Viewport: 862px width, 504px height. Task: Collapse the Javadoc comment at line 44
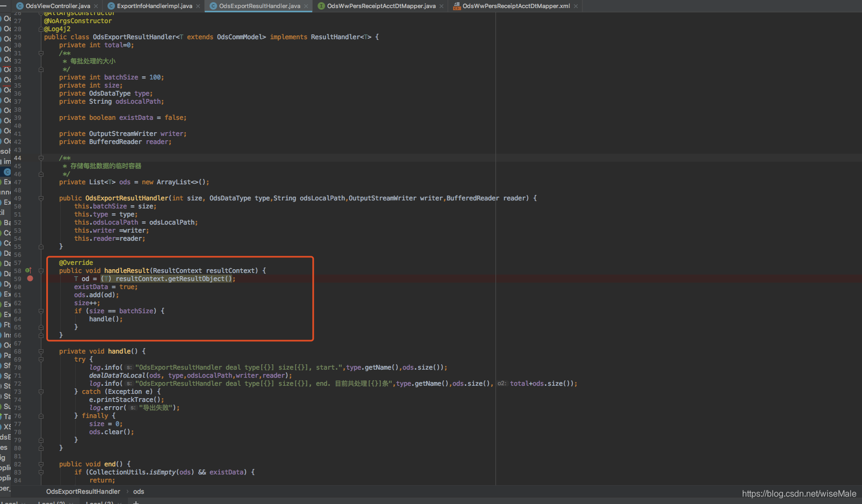coord(41,158)
